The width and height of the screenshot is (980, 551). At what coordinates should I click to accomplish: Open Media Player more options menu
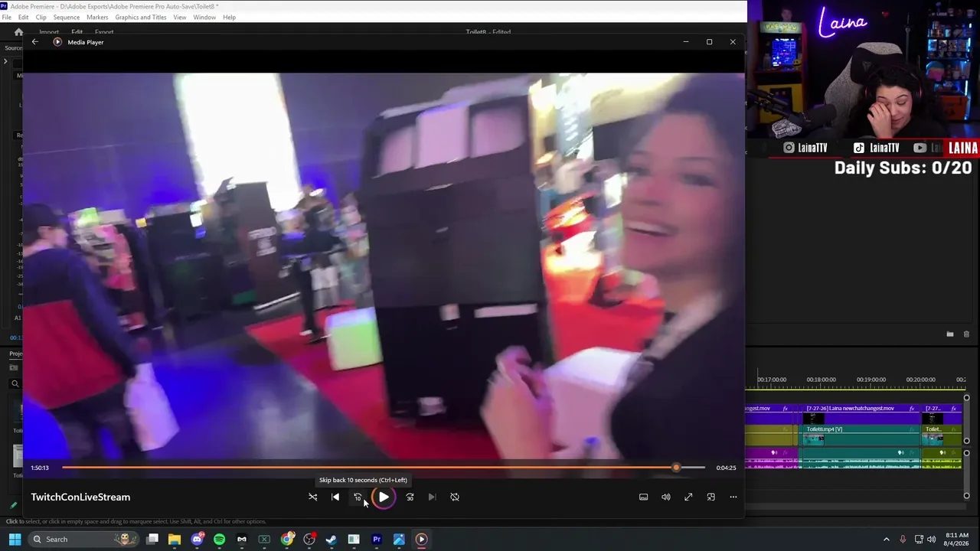(x=733, y=497)
